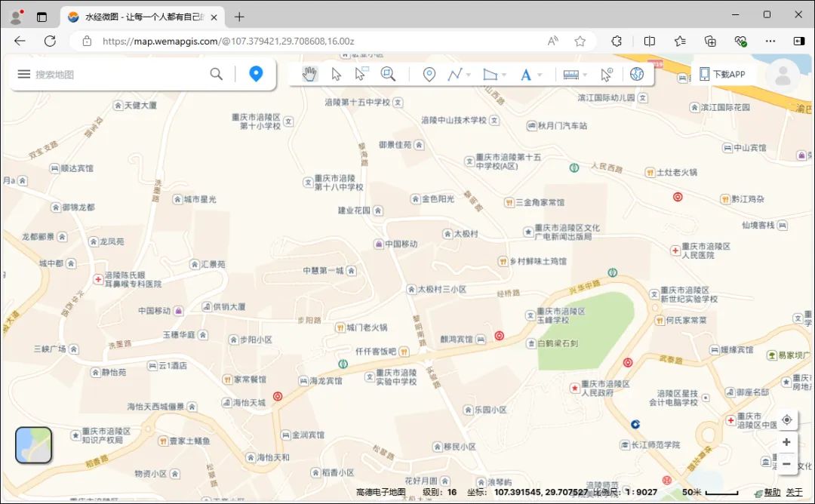Open browser extensions puzzle icon
Image resolution: width=815 pixels, height=504 pixels.
point(617,41)
